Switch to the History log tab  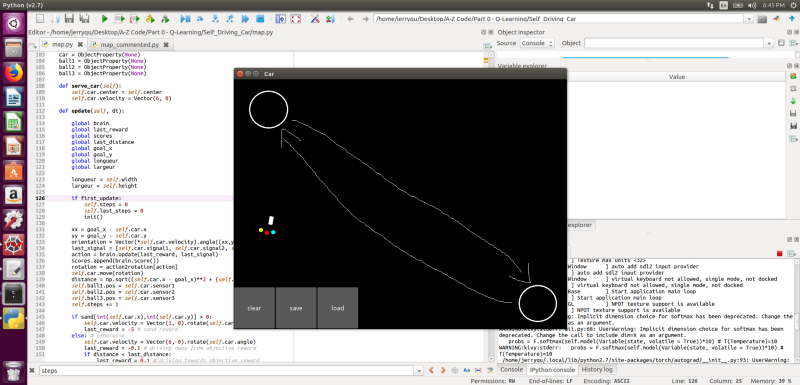click(597, 370)
